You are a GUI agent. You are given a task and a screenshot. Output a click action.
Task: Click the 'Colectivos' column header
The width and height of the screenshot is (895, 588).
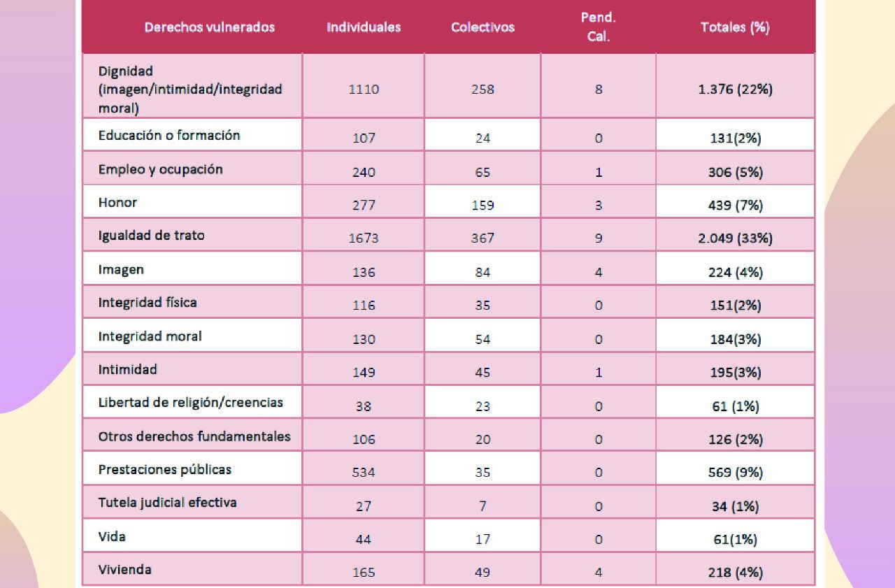[482, 27]
